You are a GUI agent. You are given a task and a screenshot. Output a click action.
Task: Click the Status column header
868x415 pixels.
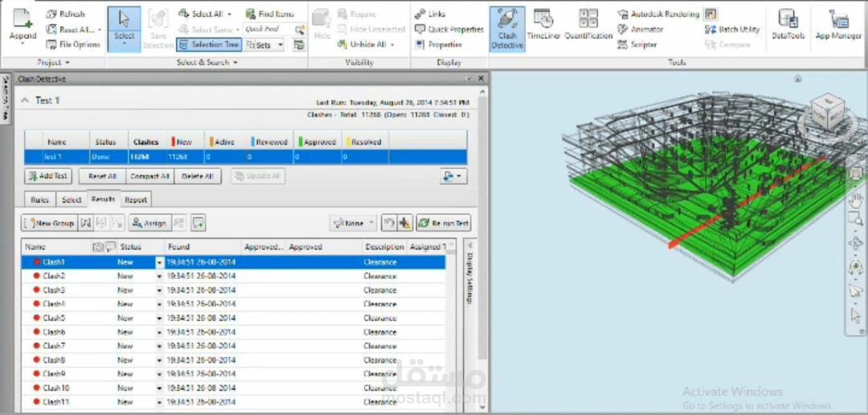point(141,247)
